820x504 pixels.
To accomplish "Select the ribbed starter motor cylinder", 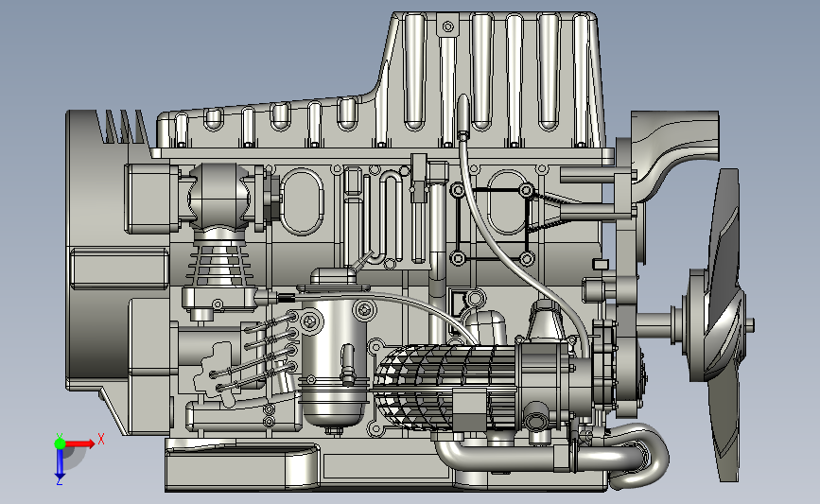I will (x=446, y=387).
